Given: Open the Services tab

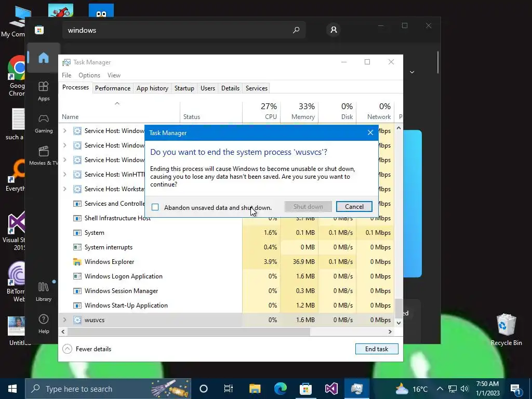Looking at the screenshot, I should (x=257, y=88).
